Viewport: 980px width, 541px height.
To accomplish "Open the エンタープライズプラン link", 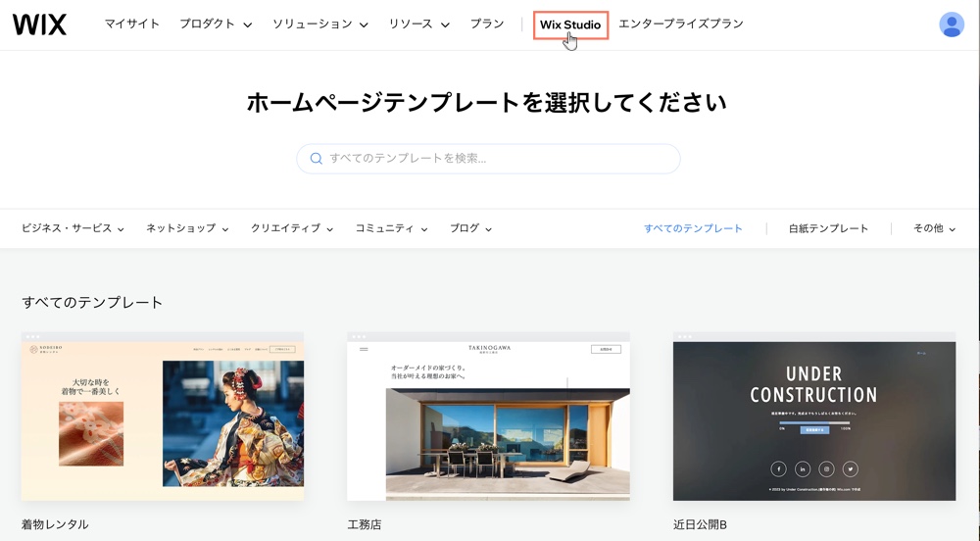I will [680, 25].
